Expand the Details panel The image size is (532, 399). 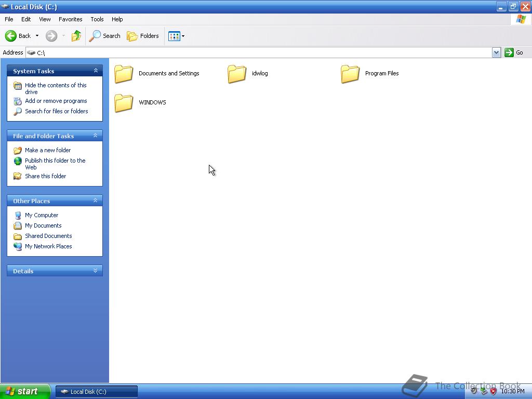click(x=96, y=270)
